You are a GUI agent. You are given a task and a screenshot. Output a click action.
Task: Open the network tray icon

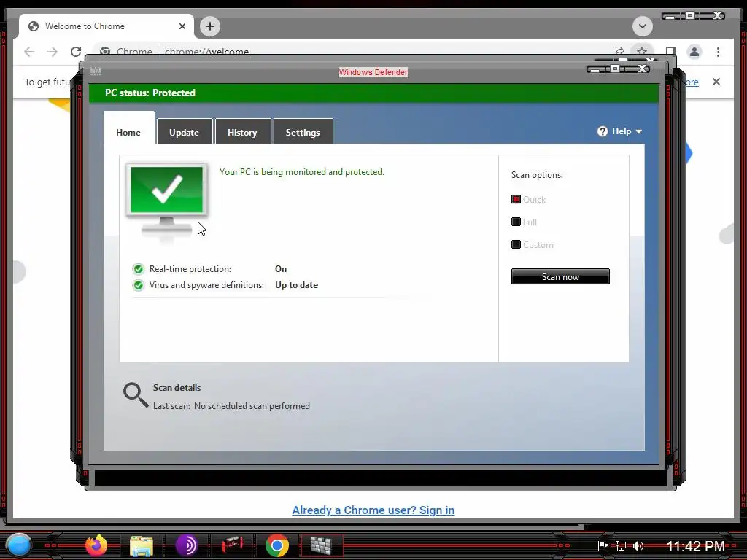coord(620,545)
